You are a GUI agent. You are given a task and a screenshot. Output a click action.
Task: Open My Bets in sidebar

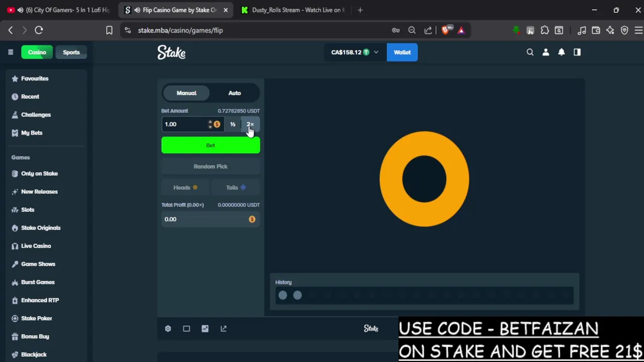[32, 133]
